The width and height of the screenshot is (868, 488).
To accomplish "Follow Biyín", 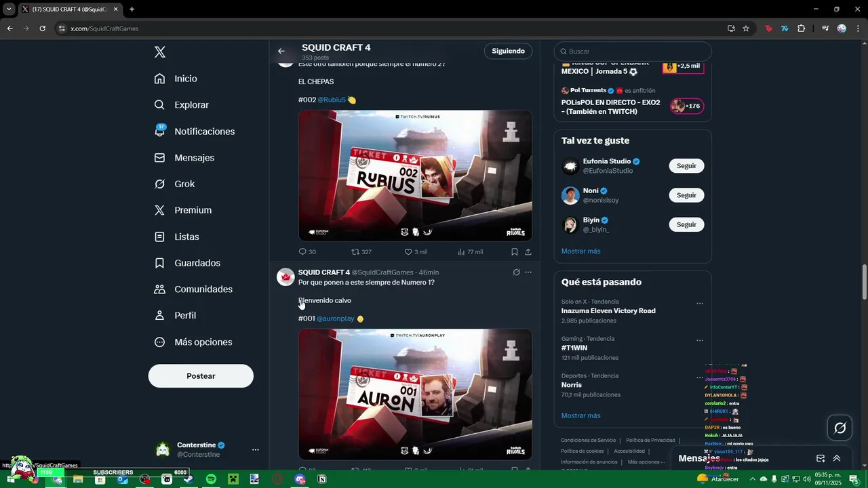I will click(686, 224).
